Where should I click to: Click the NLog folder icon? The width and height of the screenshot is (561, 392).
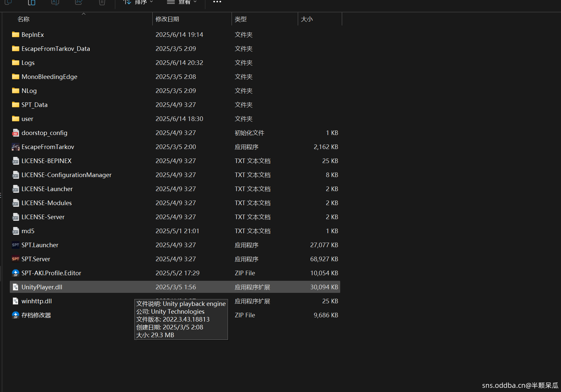point(15,91)
